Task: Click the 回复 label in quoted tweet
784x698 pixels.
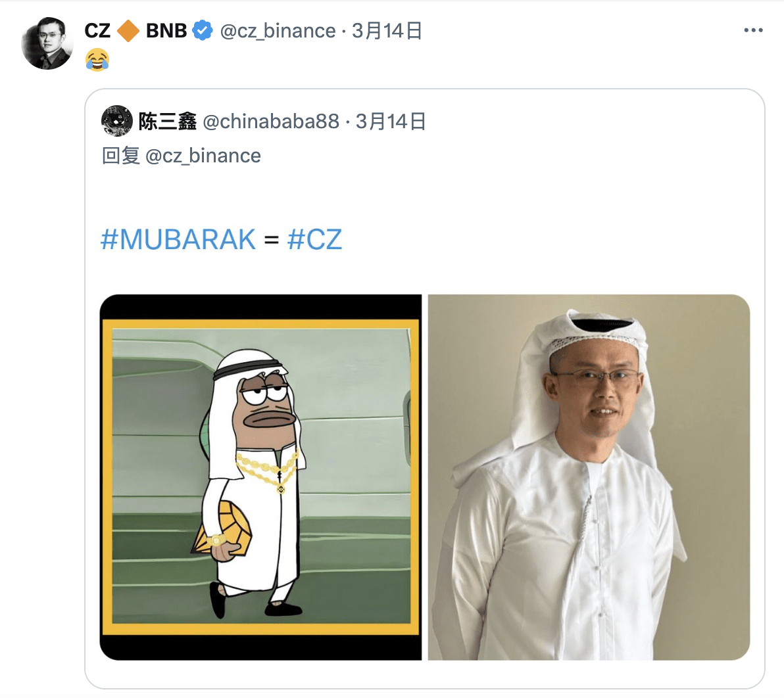Action: tap(120, 156)
